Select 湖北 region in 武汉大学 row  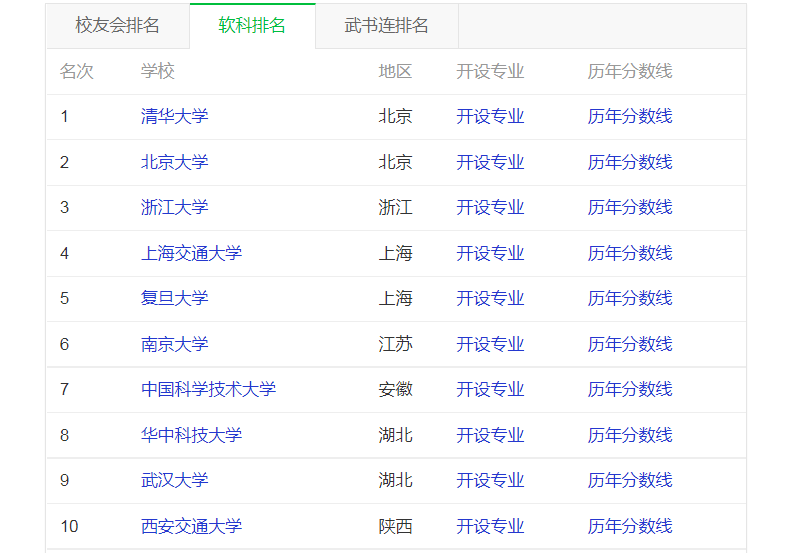(x=396, y=480)
